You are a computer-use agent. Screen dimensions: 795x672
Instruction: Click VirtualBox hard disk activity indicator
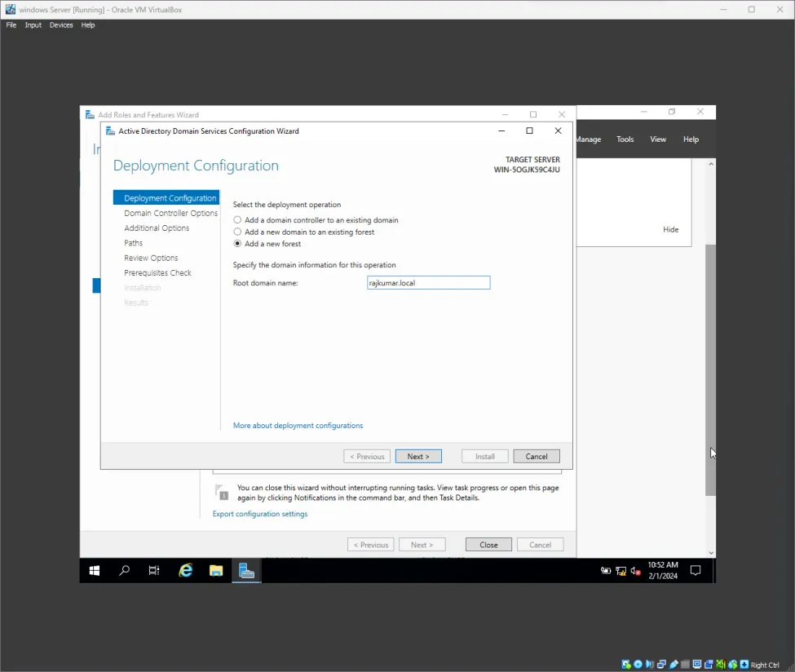tap(626, 665)
